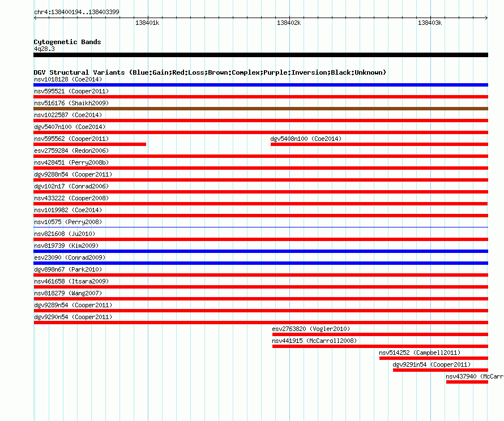Click the red bar under esv2759284
504x421 pixels.
pyautogui.click(x=260, y=156)
